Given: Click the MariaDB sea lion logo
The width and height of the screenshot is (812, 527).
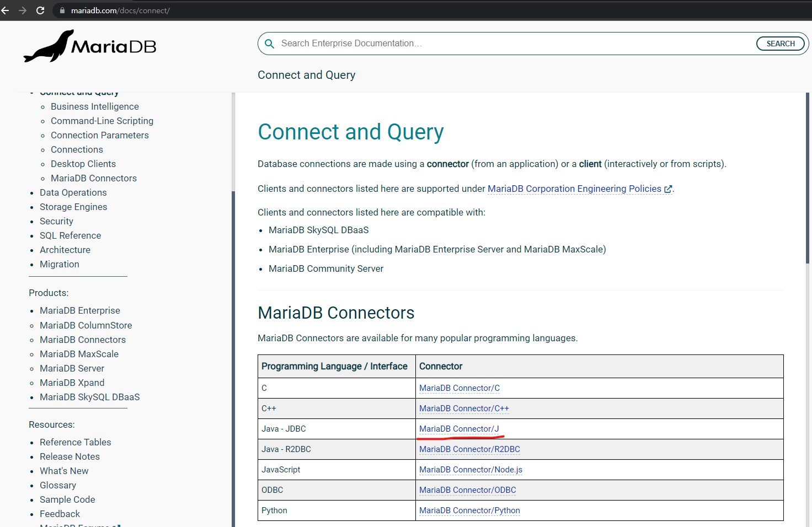Looking at the screenshot, I should (x=90, y=46).
